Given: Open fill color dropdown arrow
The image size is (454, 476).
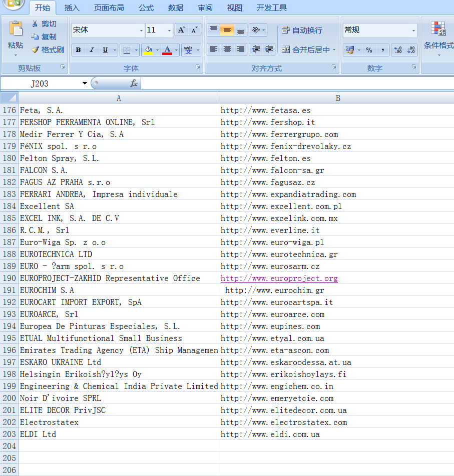Looking at the screenshot, I should pos(157,50).
